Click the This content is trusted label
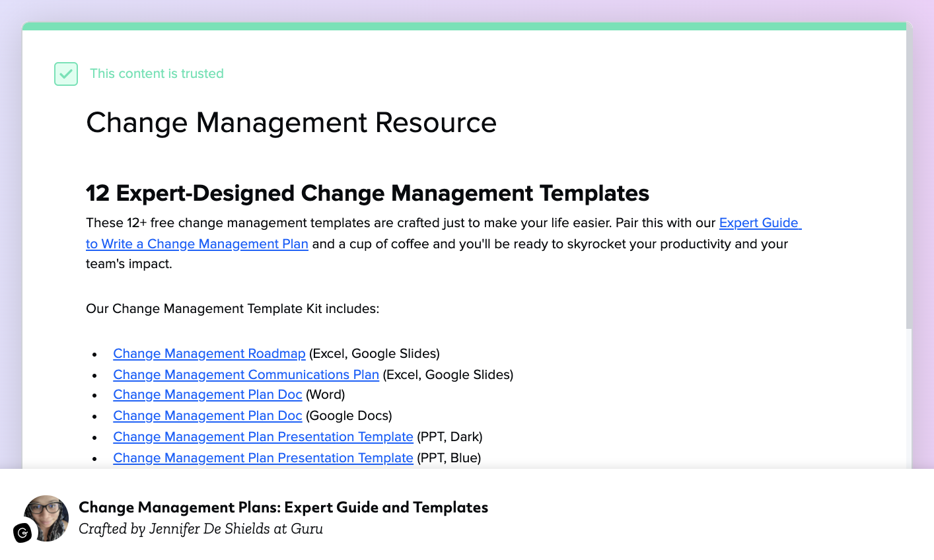The width and height of the screenshot is (934, 560). 157,73
